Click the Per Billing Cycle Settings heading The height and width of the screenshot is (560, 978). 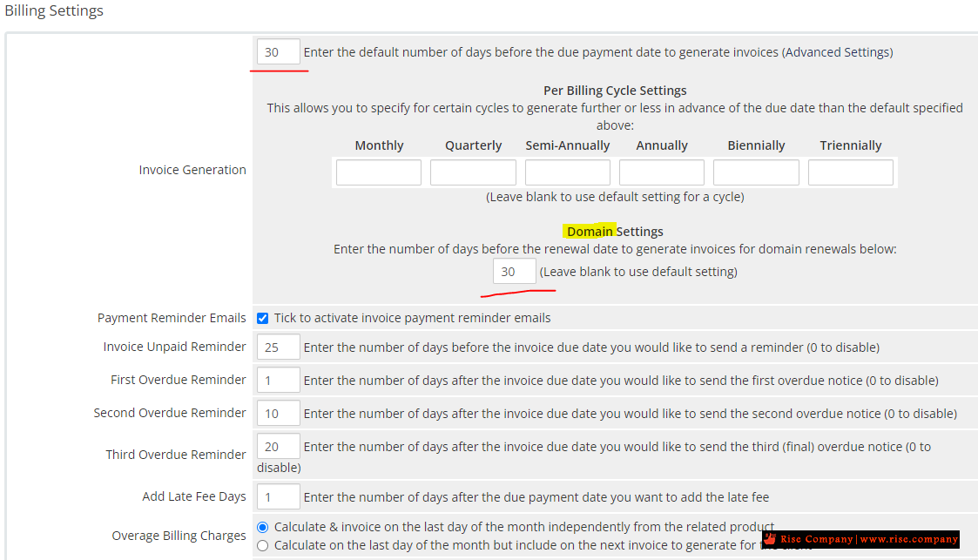pos(615,91)
